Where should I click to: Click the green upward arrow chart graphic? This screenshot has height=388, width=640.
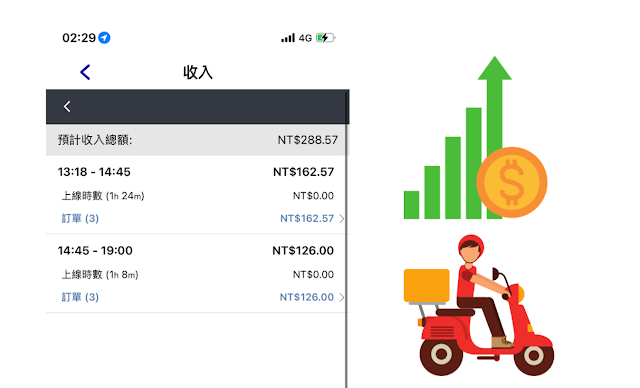point(457,137)
